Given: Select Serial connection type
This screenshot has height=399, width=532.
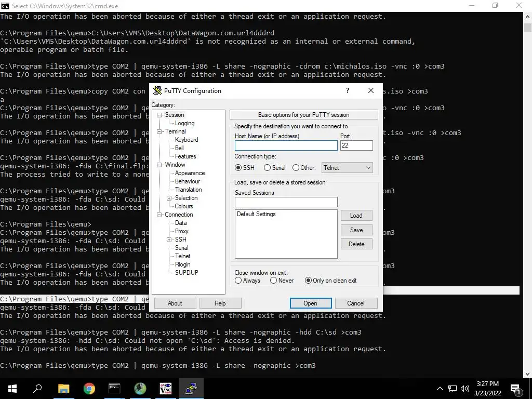Looking at the screenshot, I should coord(274,168).
